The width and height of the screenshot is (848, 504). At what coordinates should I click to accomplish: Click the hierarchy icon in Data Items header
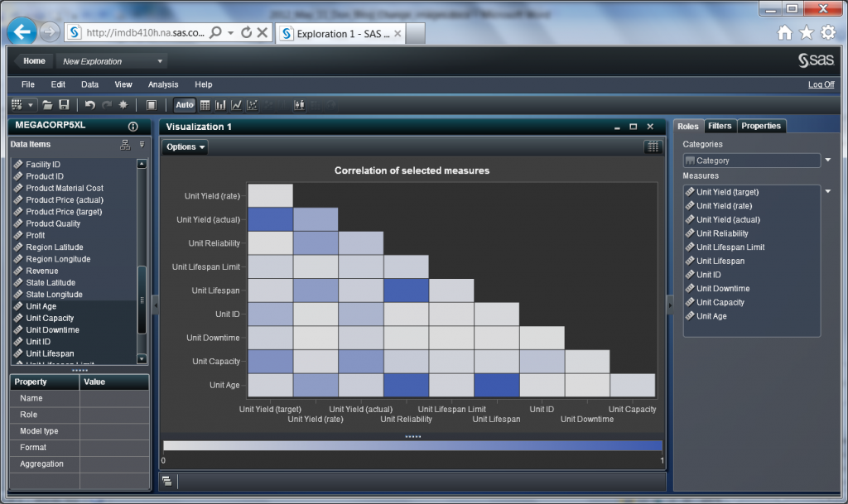click(x=125, y=145)
